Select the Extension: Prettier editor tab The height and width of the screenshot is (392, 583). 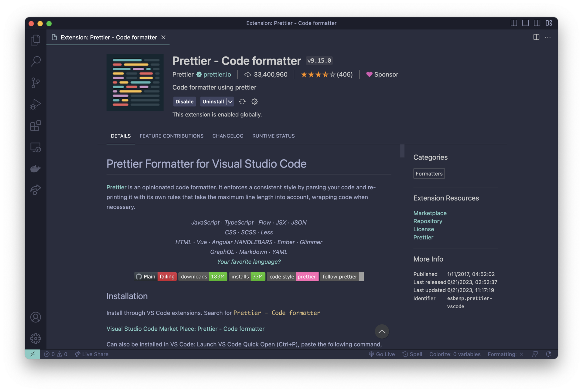coord(108,37)
